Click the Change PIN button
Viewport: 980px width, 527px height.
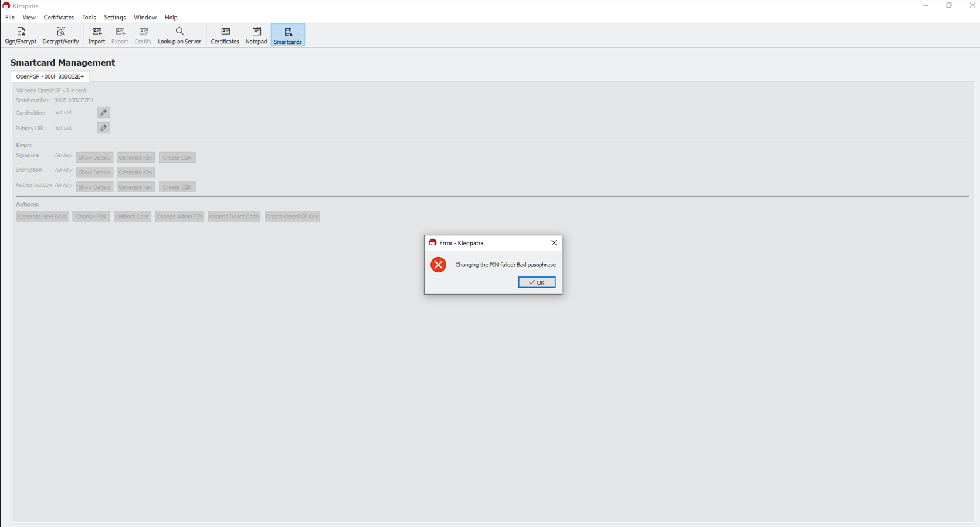coord(91,217)
